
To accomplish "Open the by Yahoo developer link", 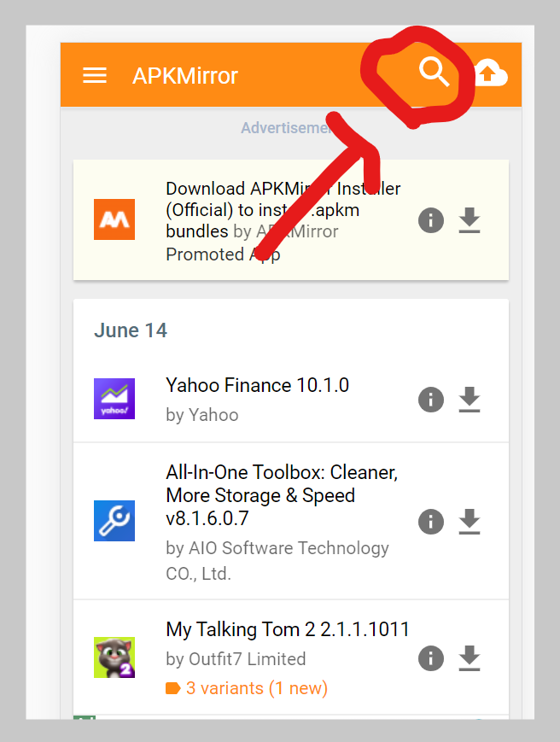I will pos(202,415).
